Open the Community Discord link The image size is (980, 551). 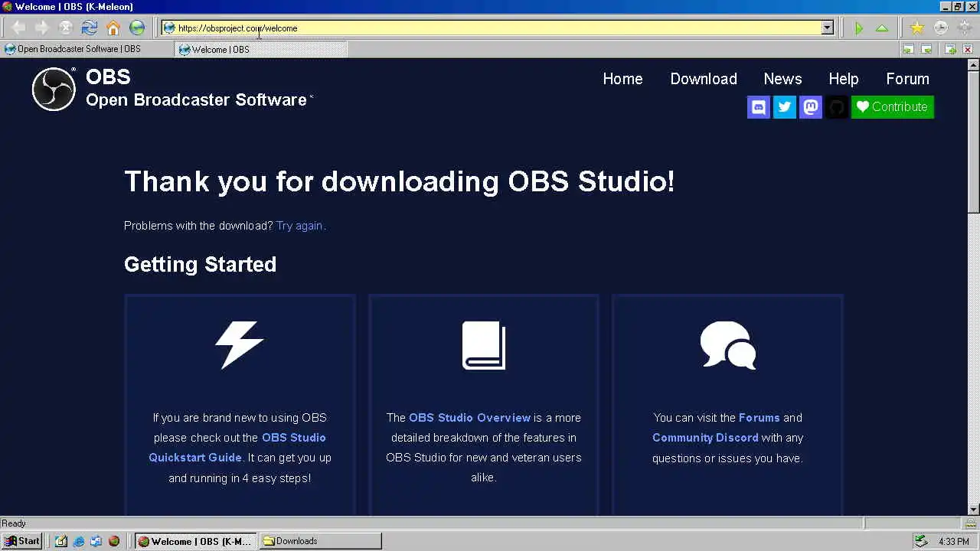pos(705,438)
